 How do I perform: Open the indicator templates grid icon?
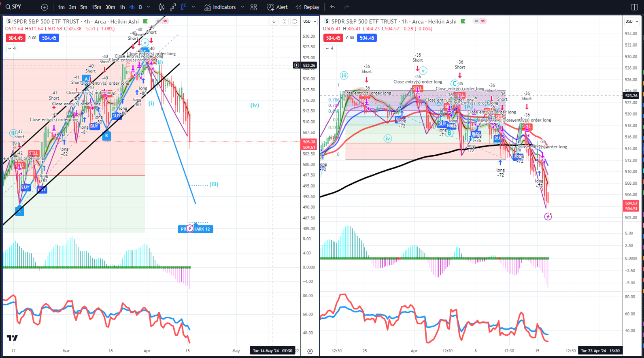[x=253, y=7]
